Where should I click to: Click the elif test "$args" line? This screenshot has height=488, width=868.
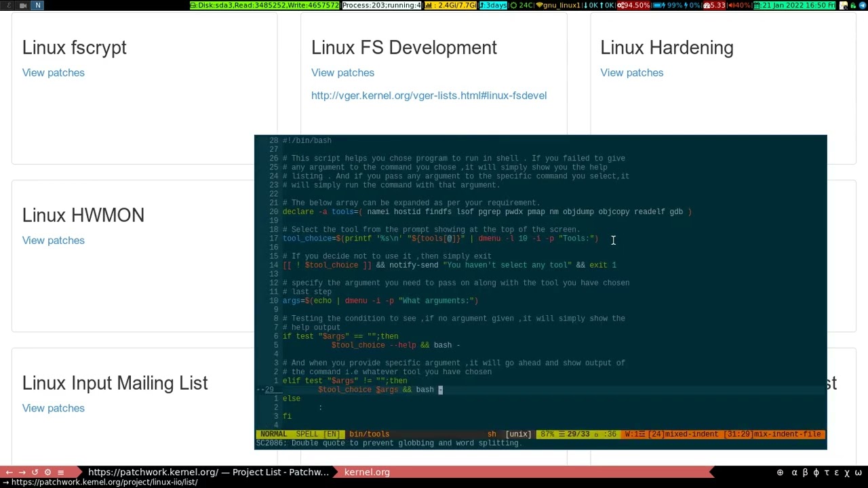(344, 381)
